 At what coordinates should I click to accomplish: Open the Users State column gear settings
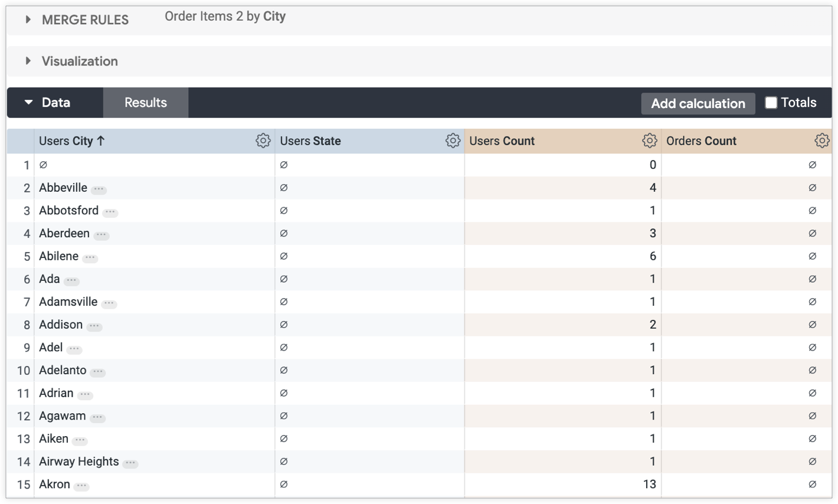point(453,140)
